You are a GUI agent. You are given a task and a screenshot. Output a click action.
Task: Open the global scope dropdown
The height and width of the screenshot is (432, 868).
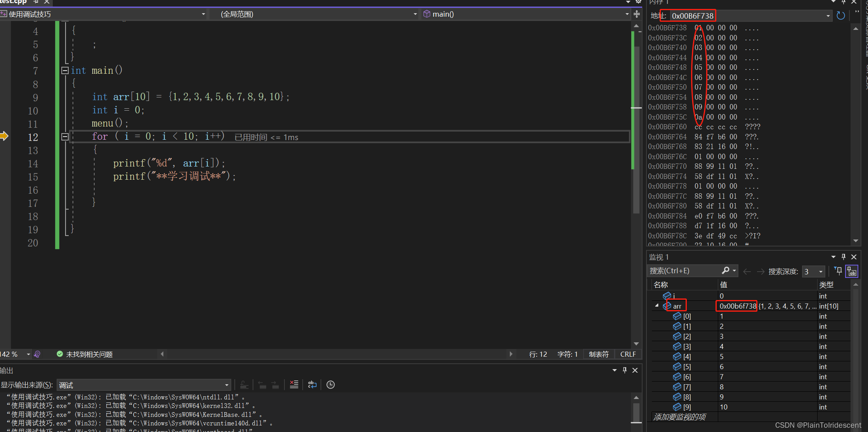415,14
